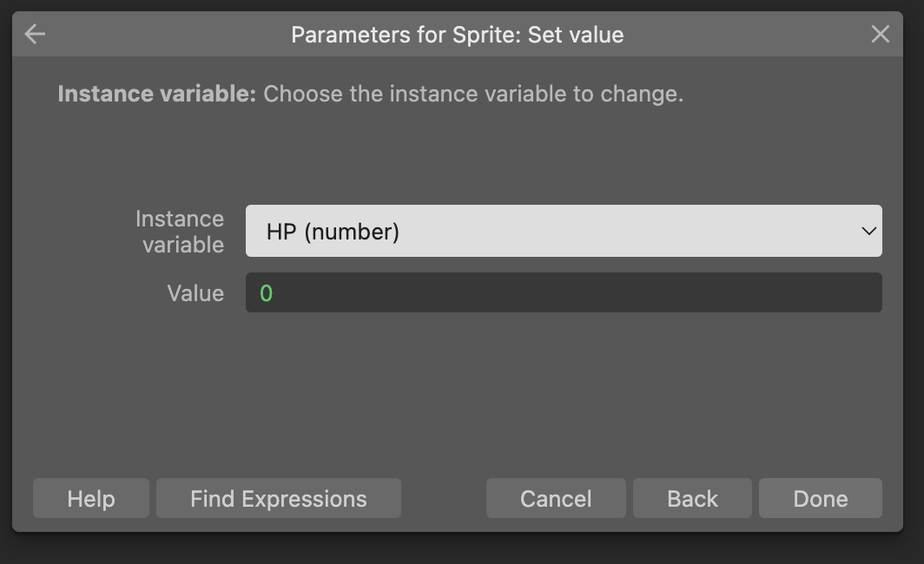This screenshot has width=924, height=564.
Task: Click the Help button
Action: (x=90, y=498)
